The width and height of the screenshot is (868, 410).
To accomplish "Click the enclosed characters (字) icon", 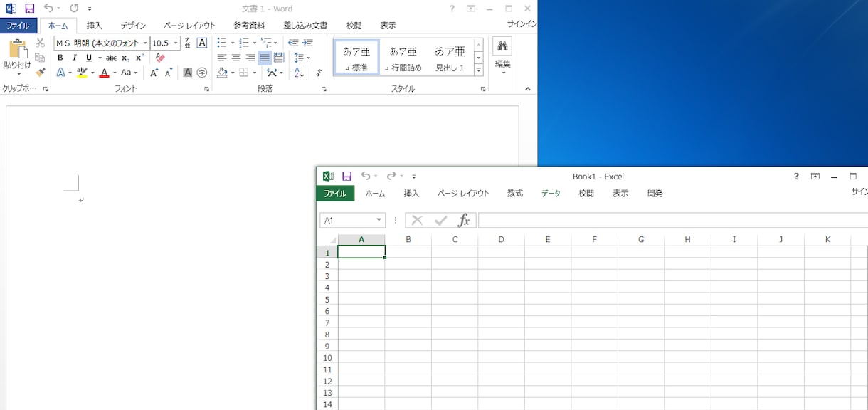I will point(202,73).
